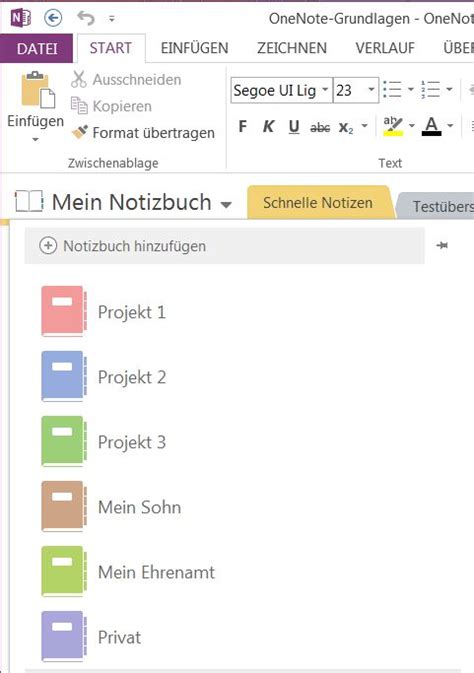
Task: Go back with the circled arrow button
Action: point(53,18)
